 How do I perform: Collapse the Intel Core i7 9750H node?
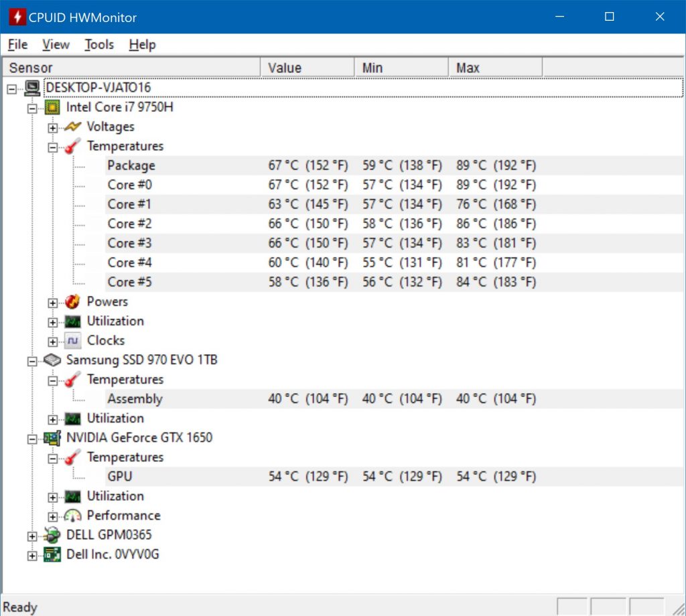pos(32,108)
